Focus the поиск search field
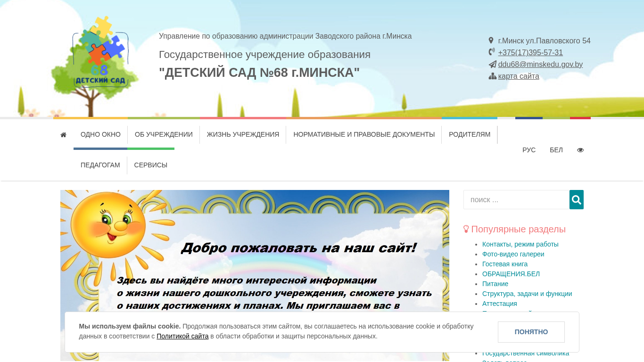The height and width of the screenshot is (362, 644). [x=516, y=200]
